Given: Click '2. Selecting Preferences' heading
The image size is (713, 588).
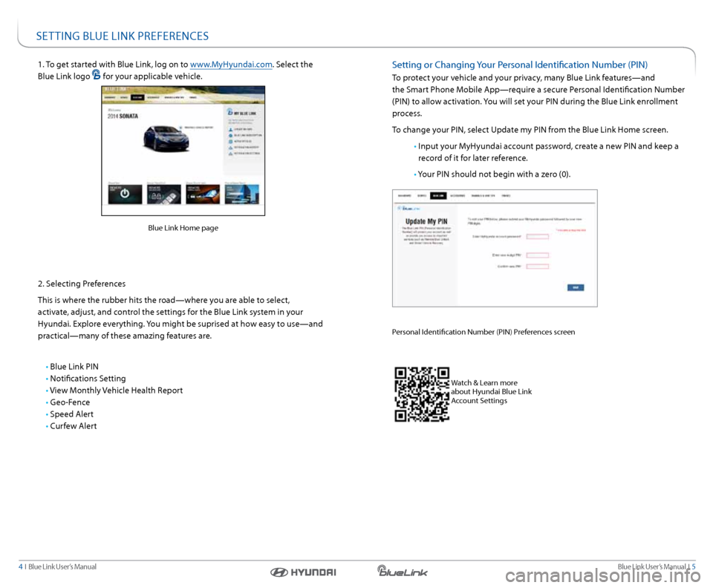Looking at the screenshot, I should coord(82,284).
